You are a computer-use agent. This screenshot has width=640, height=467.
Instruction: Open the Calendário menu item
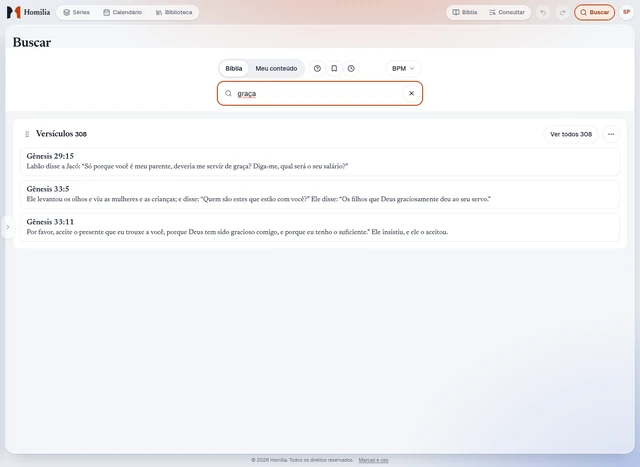122,12
